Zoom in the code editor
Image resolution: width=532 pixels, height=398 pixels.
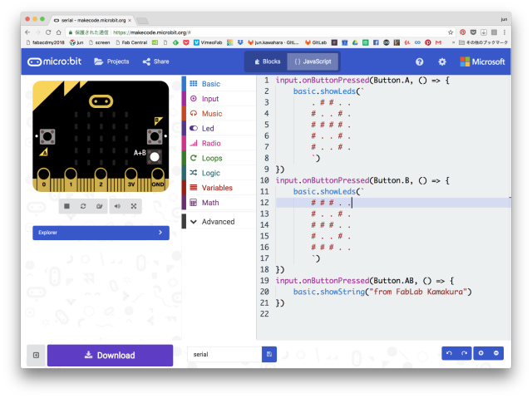click(x=480, y=353)
